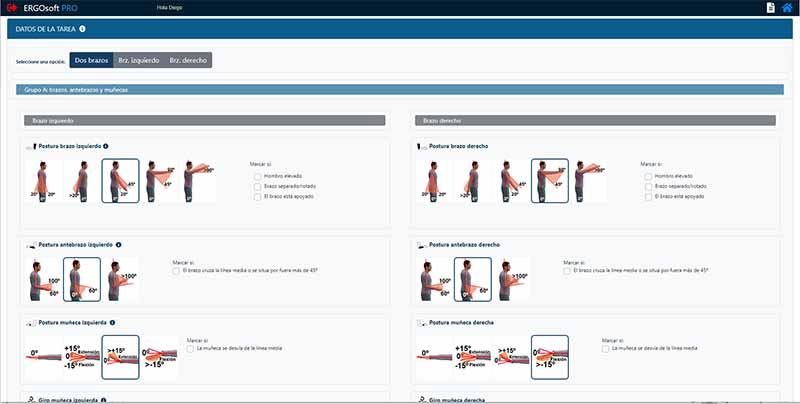Pick right forearm 60°-100° posture image
The width and height of the screenshot is (800, 404).
coord(434,280)
